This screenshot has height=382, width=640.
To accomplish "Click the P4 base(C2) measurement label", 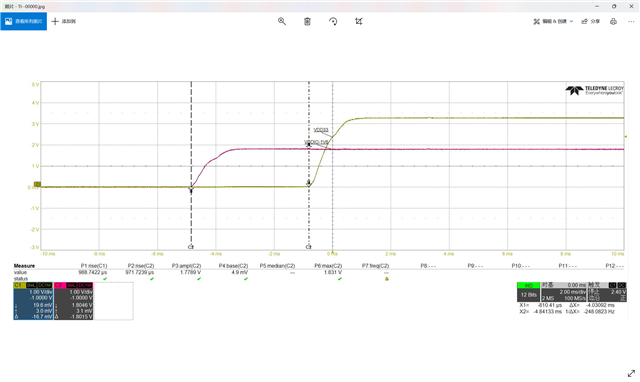I will [x=233, y=266].
